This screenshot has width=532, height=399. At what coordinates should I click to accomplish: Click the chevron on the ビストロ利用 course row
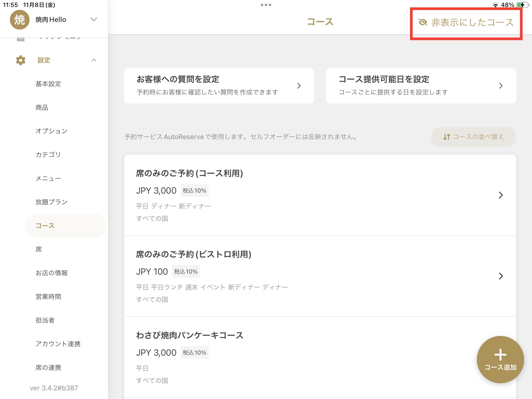click(x=501, y=276)
